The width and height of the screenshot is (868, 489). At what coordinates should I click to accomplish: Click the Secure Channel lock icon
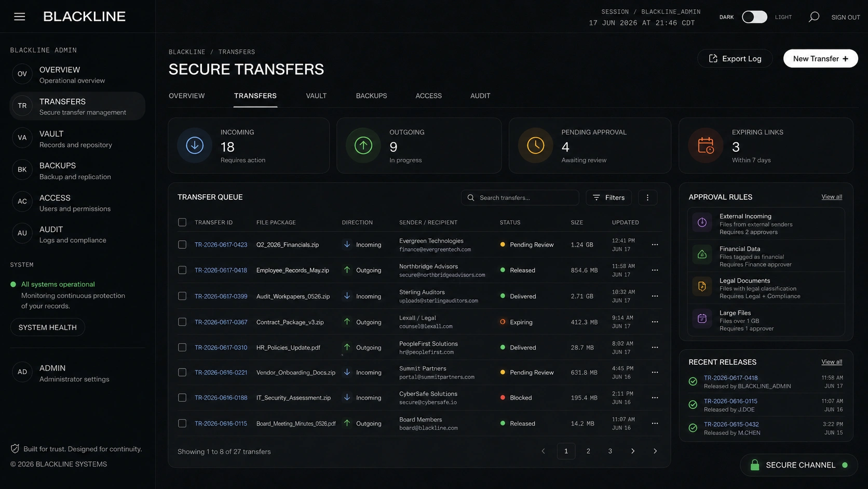coord(755,465)
